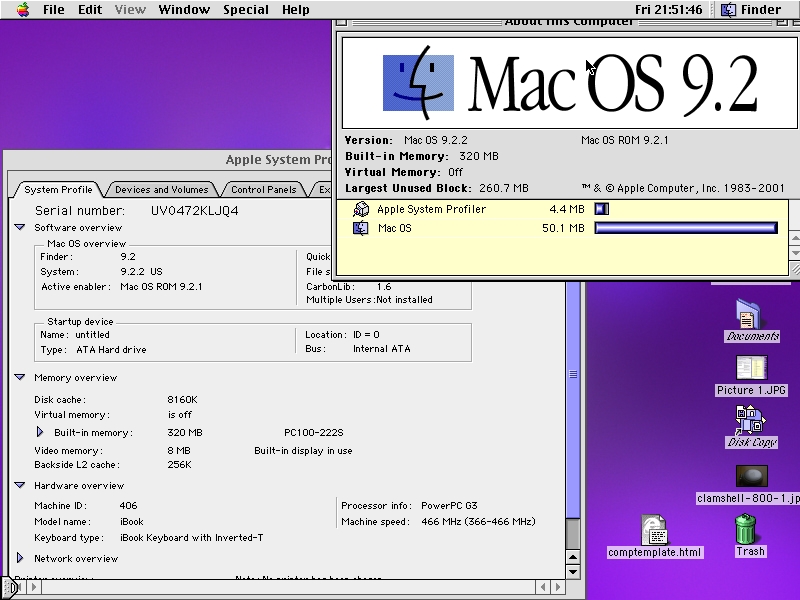Open the Apple menu icon
800x600 pixels.
click(22, 10)
